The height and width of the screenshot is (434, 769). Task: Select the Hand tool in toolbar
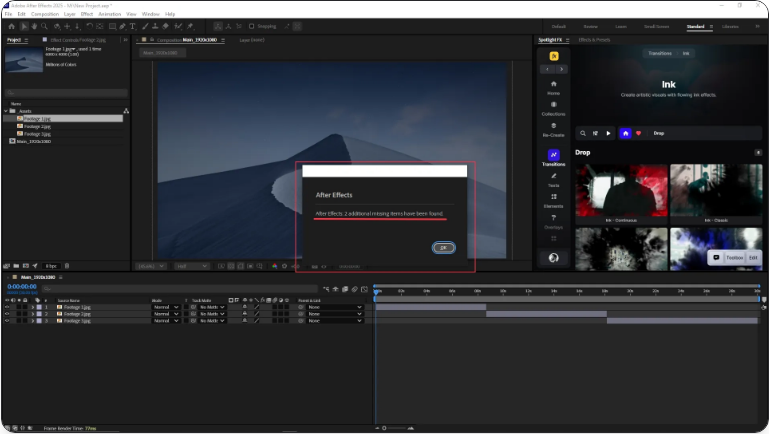click(x=33, y=26)
